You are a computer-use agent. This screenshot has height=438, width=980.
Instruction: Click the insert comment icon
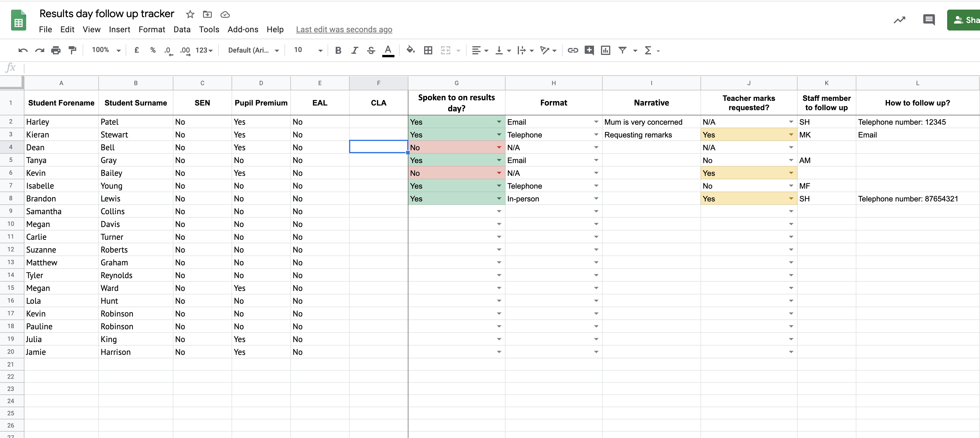point(589,50)
